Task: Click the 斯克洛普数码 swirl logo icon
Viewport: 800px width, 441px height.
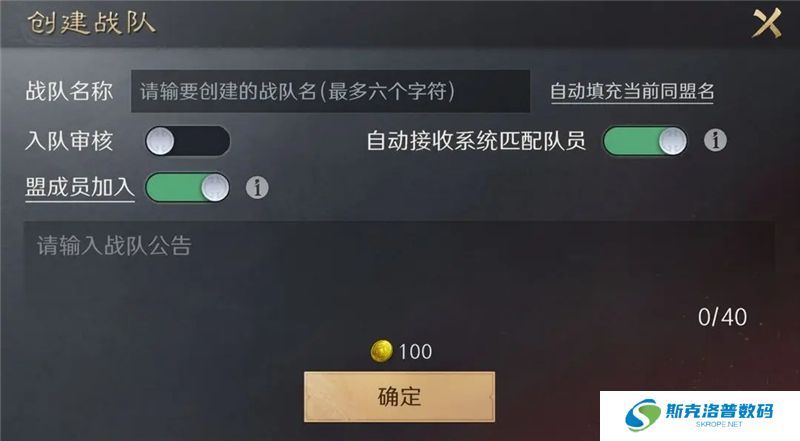Action: tap(643, 415)
